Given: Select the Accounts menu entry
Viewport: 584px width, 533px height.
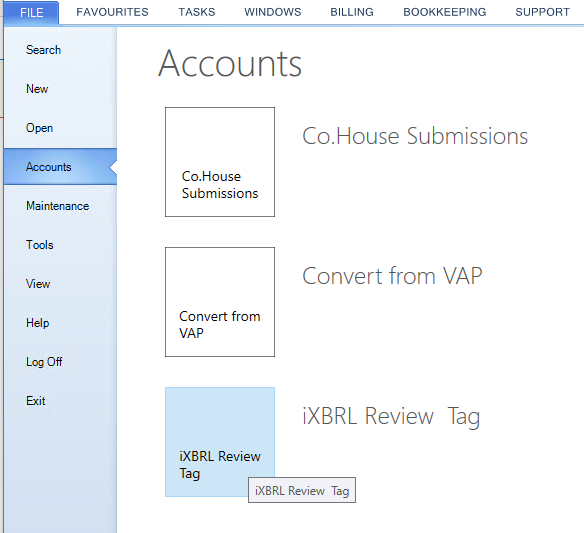Looking at the screenshot, I should 60,167.
